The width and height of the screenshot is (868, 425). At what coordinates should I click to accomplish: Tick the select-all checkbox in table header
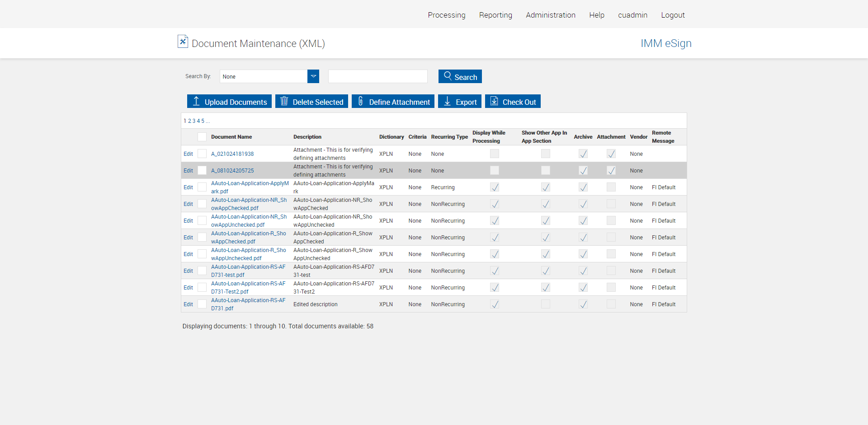202,137
